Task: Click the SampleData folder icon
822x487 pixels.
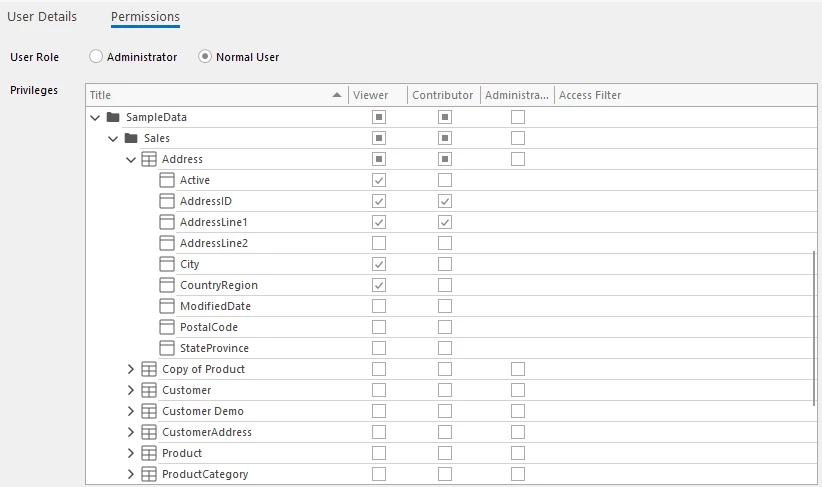Action: click(x=113, y=117)
